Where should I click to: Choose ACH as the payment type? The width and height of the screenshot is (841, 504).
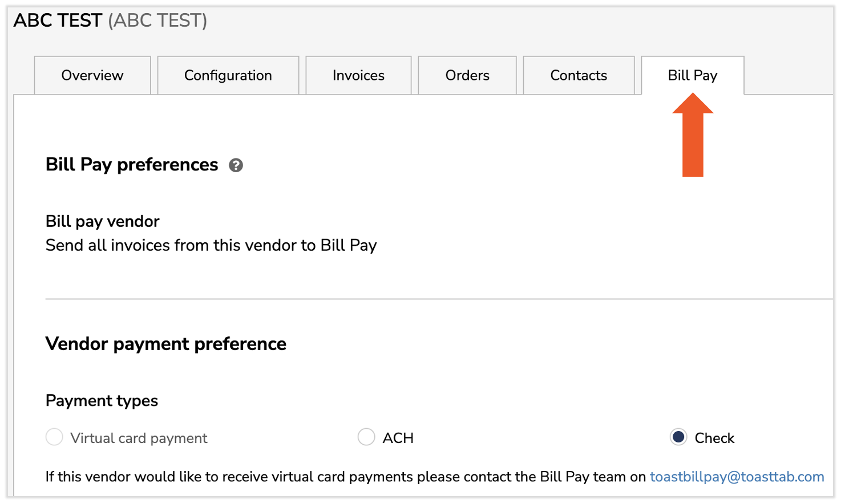pos(366,437)
